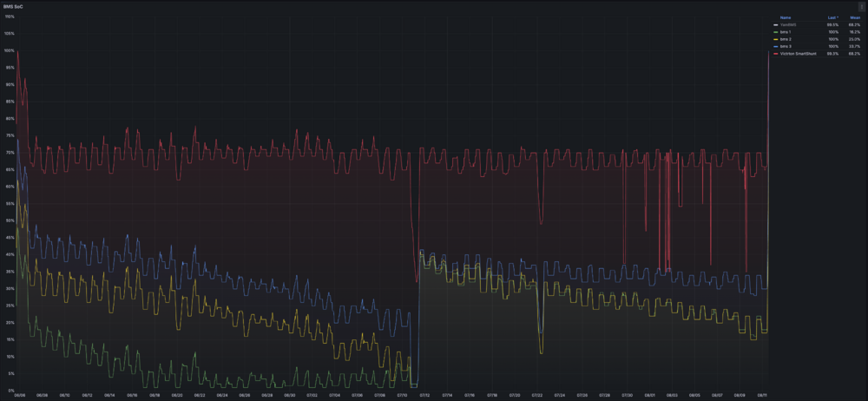868x401 pixels.
Task: Click bms 2 mean value 25.0%
Action: tap(856, 39)
